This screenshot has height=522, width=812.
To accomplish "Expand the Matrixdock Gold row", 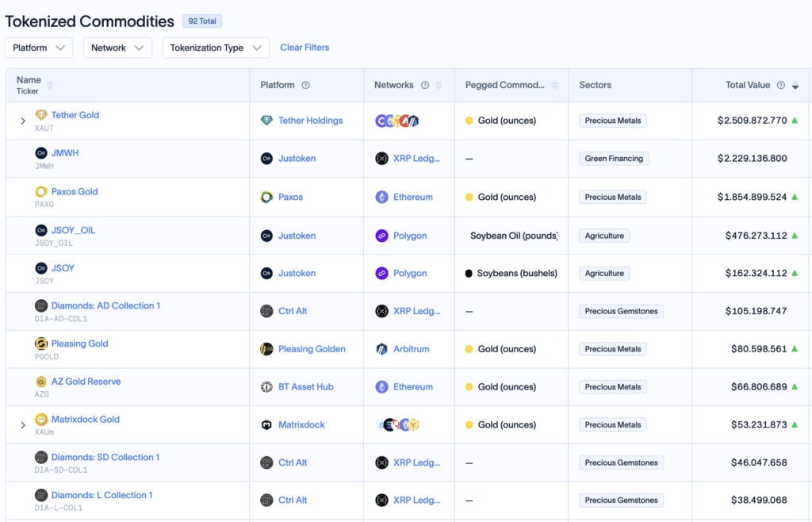I will click(x=23, y=425).
